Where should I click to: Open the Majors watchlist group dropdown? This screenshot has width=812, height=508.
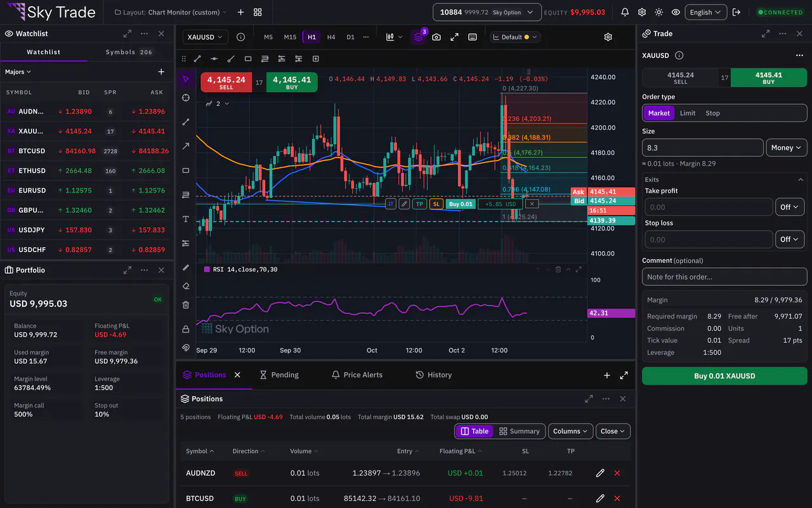point(18,72)
